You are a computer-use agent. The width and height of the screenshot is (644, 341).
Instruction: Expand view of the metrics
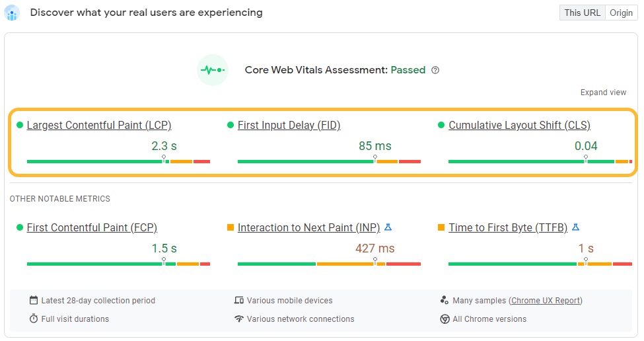coord(603,93)
